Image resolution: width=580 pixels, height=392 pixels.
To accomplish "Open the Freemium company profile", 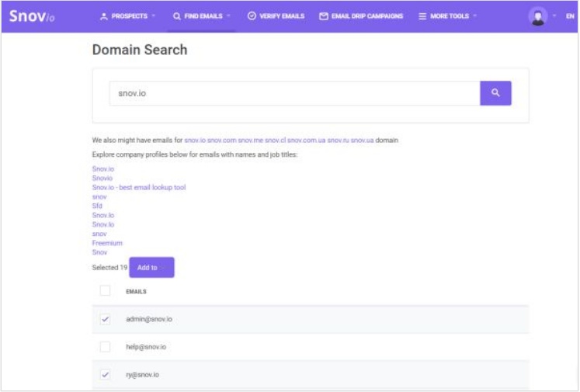I will [107, 243].
